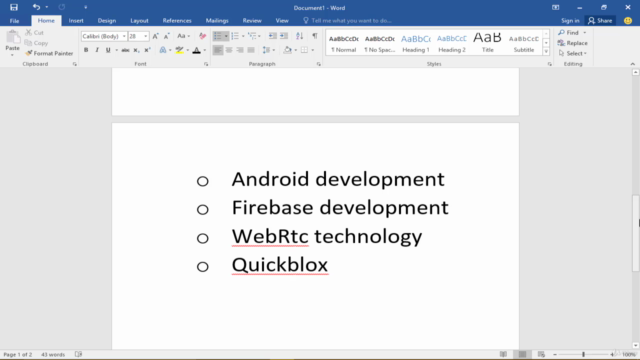Click Cut in the Clipboard group
The image size is (640, 360).
click(35, 32)
